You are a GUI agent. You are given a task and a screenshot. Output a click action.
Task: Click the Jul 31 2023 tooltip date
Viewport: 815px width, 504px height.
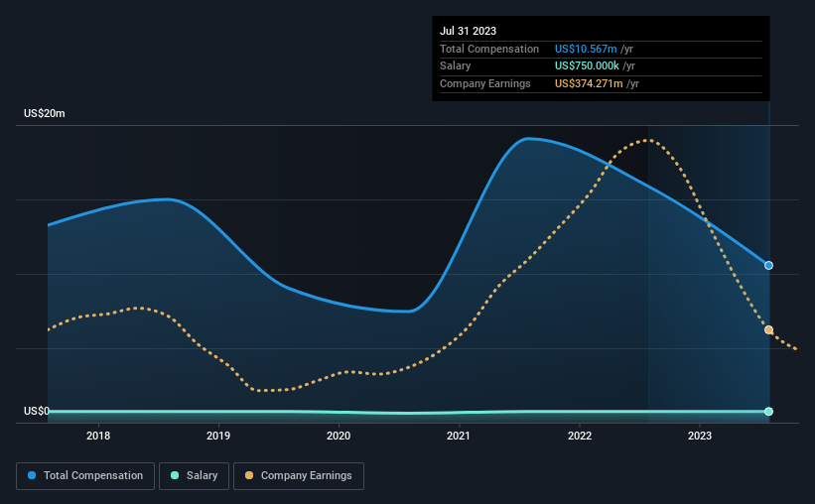click(468, 31)
